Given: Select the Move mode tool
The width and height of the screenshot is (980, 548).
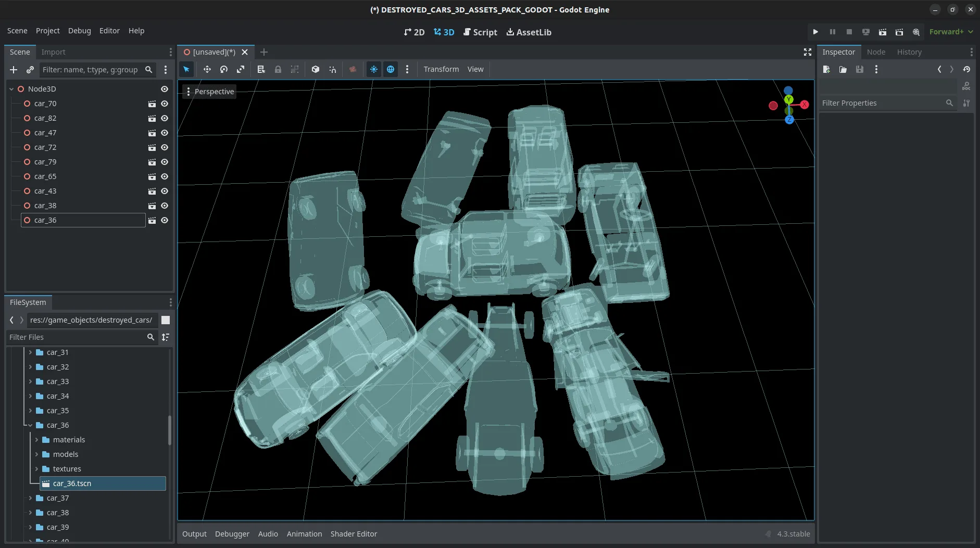Looking at the screenshot, I should tap(207, 69).
